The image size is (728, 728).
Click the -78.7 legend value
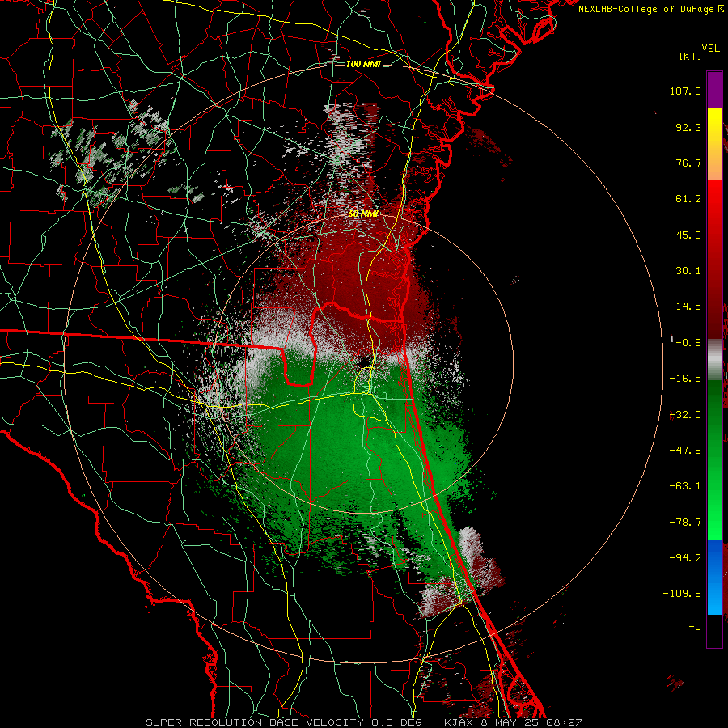[x=685, y=523]
